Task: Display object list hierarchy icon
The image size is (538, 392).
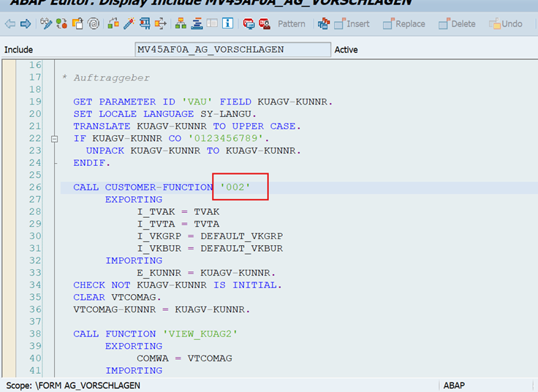Action: pos(181,23)
